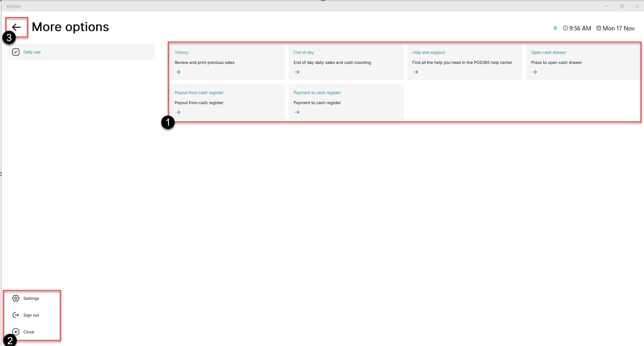Restore down the POS365 window

tap(622, 6)
